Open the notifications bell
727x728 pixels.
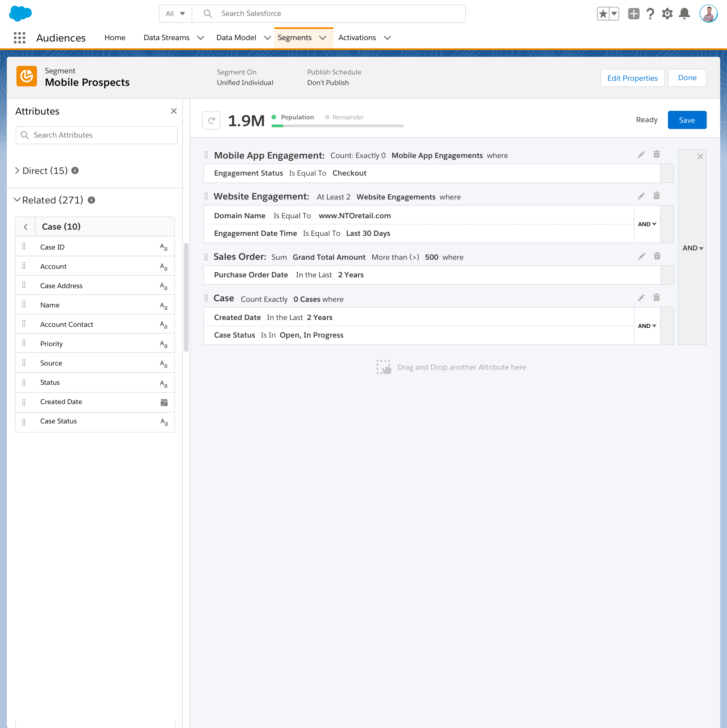click(684, 14)
